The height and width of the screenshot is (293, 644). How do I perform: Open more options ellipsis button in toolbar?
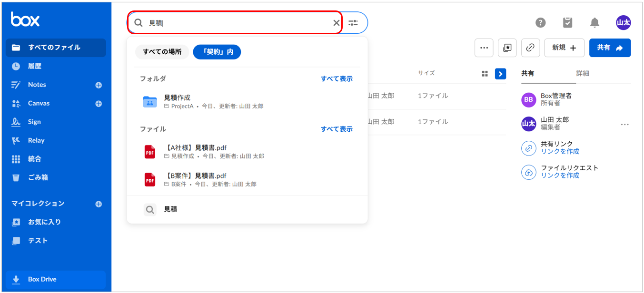(x=484, y=48)
